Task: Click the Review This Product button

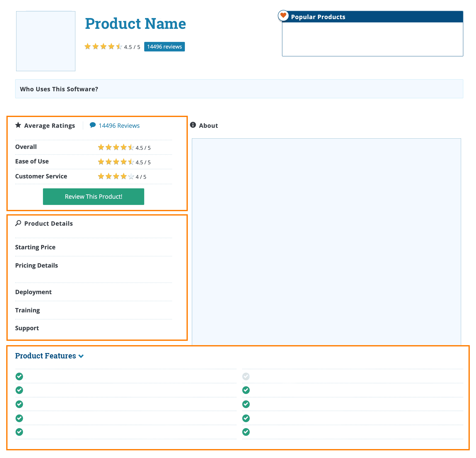Action: 94,197
